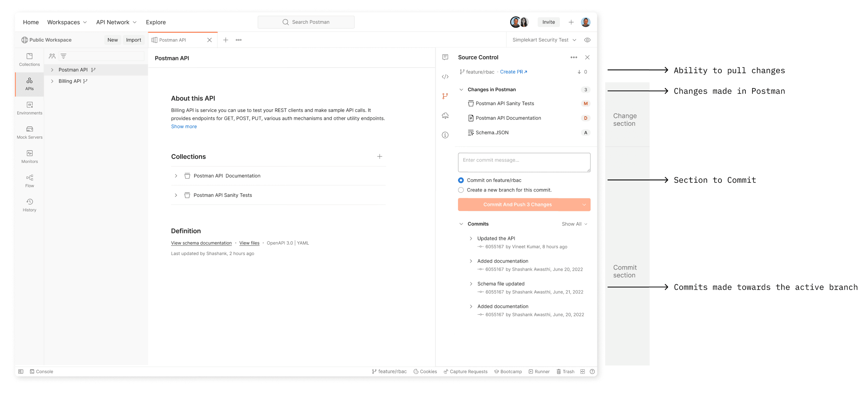
Task: Select Create a new branch radio option
Action: (x=461, y=190)
